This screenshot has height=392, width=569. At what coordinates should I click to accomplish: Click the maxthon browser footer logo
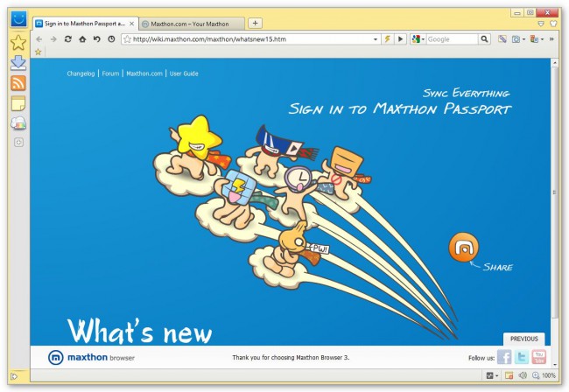coord(91,358)
